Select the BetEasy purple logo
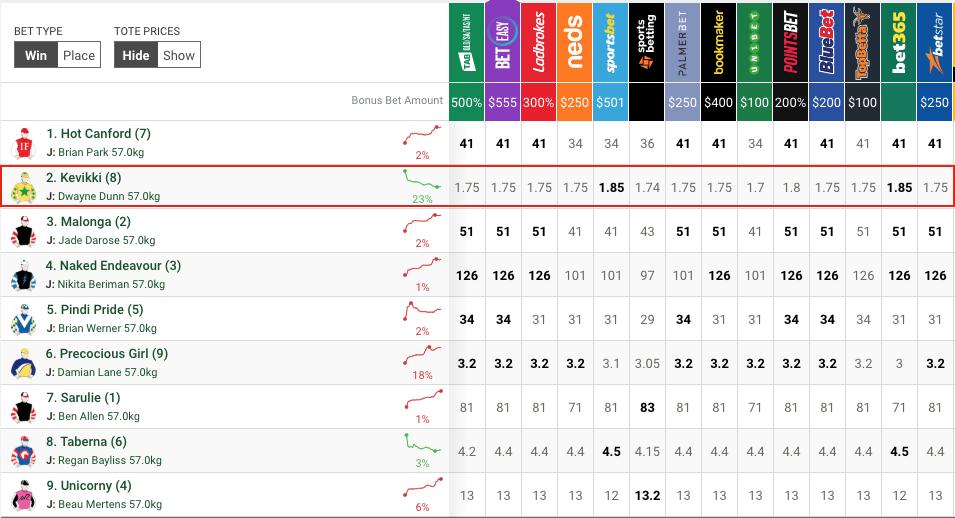955x518 pixels. pyautogui.click(x=502, y=41)
